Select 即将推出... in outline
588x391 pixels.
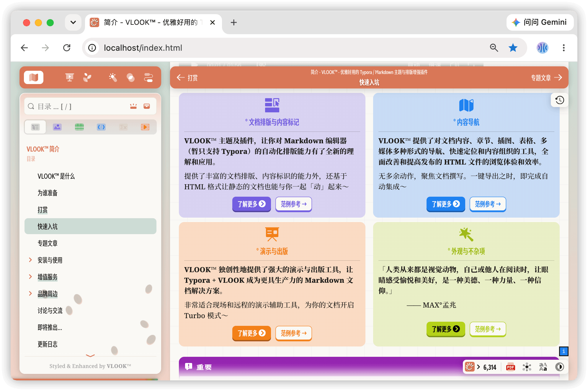coord(50,327)
